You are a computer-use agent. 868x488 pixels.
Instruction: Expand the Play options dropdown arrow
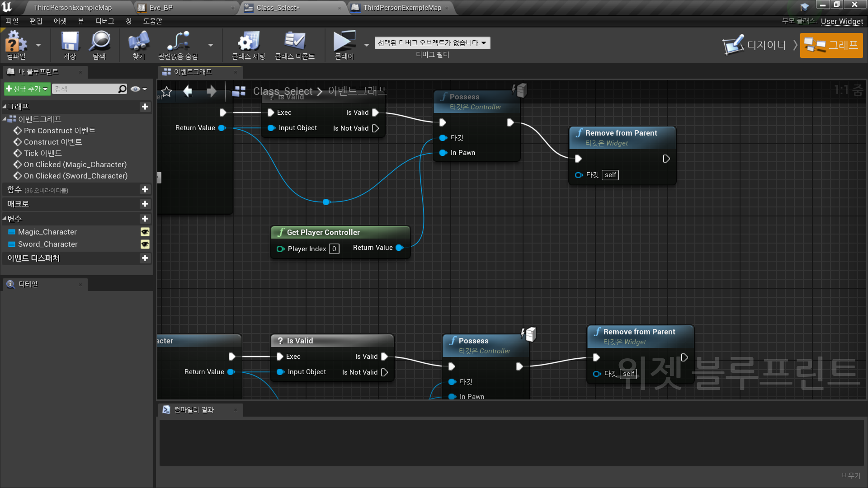point(366,45)
